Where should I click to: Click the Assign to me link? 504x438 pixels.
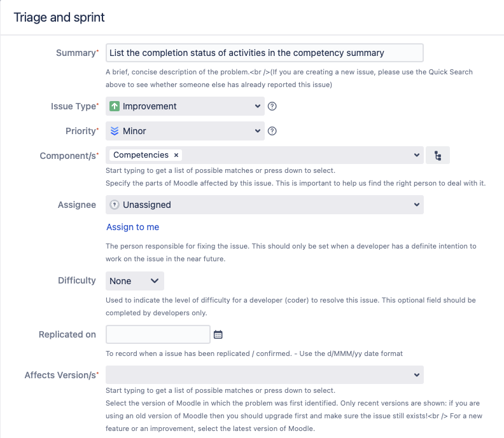tap(133, 227)
